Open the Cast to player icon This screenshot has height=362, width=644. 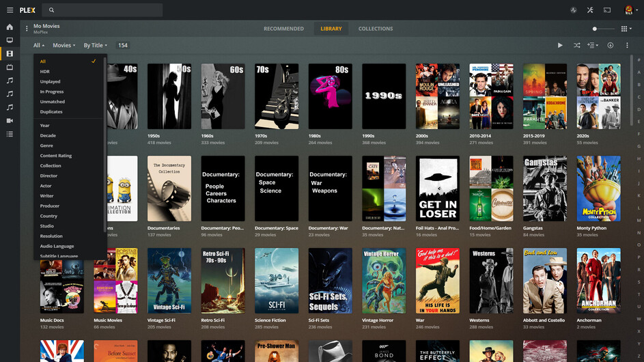(x=607, y=10)
